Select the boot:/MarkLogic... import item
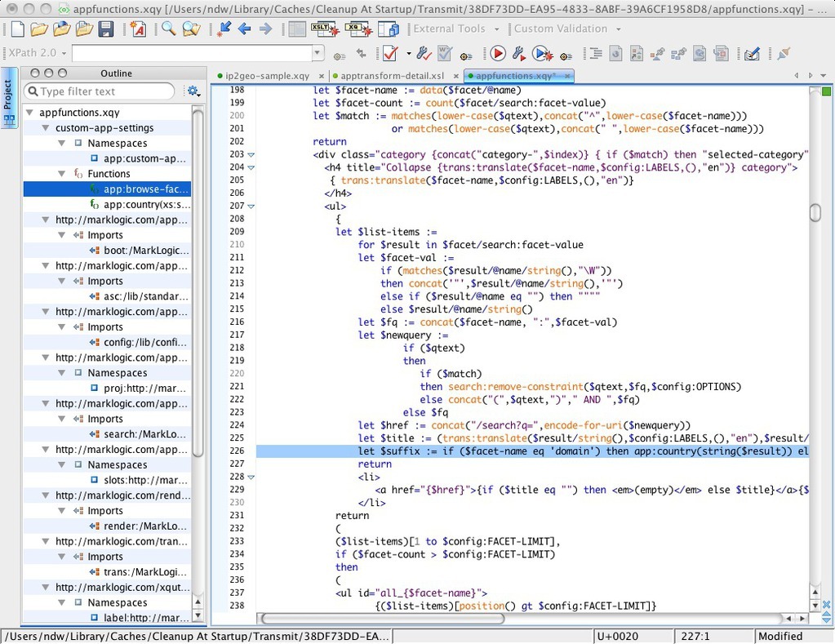Image resolution: width=835 pixels, height=644 pixels. [x=107, y=251]
